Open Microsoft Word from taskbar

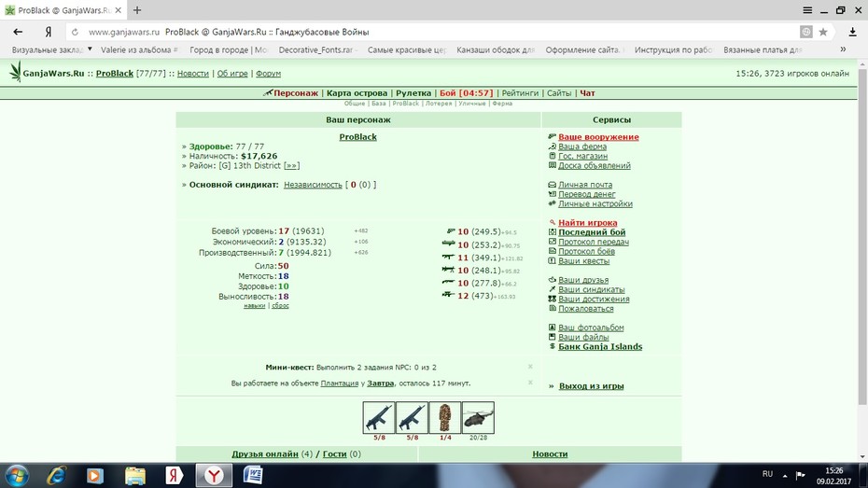(x=253, y=475)
